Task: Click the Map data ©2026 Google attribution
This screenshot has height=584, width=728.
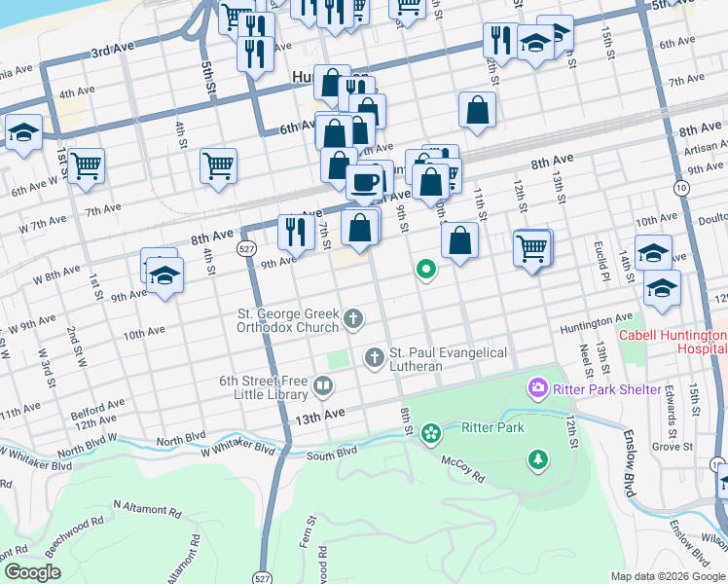Action: [668, 577]
